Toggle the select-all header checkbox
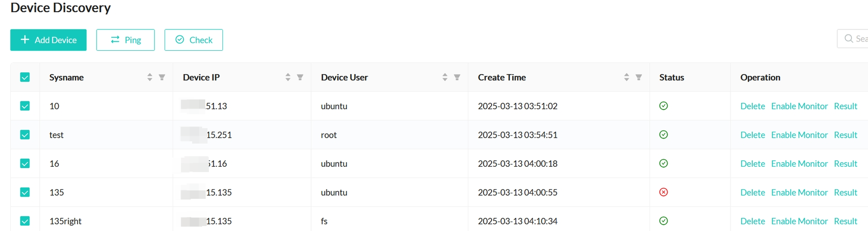The height and width of the screenshot is (231, 868). [x=25, y=77]
